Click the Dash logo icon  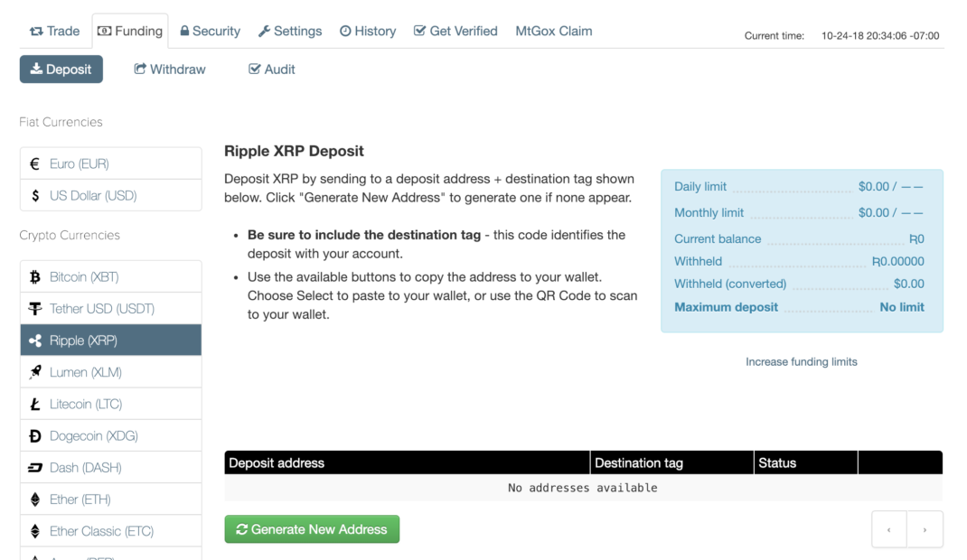coord(35,468)
